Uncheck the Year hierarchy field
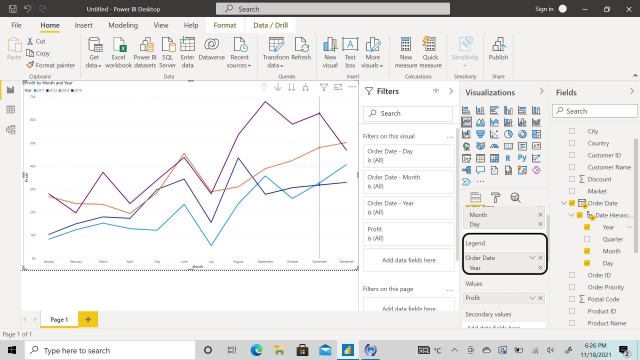This screenshot has width=640, height=360. pos(587,227)
